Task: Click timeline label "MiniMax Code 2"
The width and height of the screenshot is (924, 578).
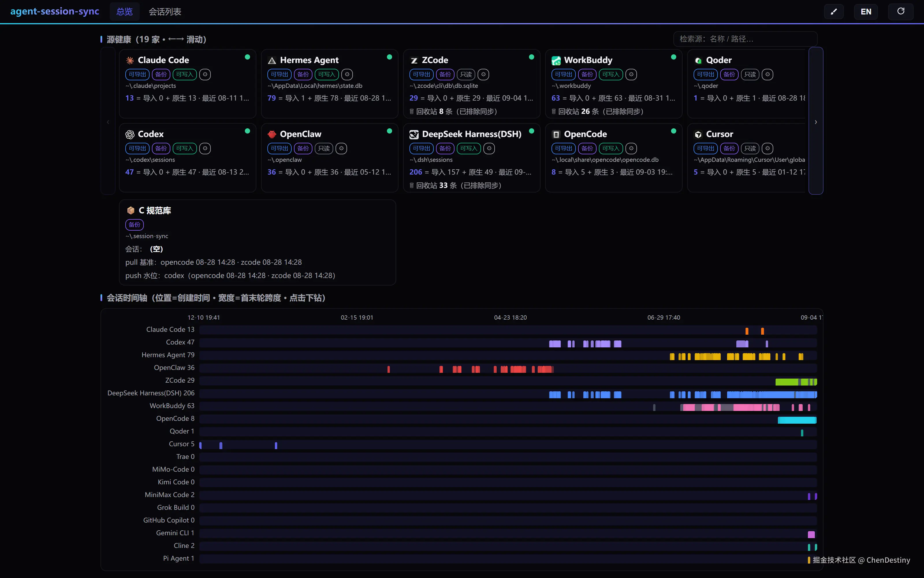Action: [169, 495]
